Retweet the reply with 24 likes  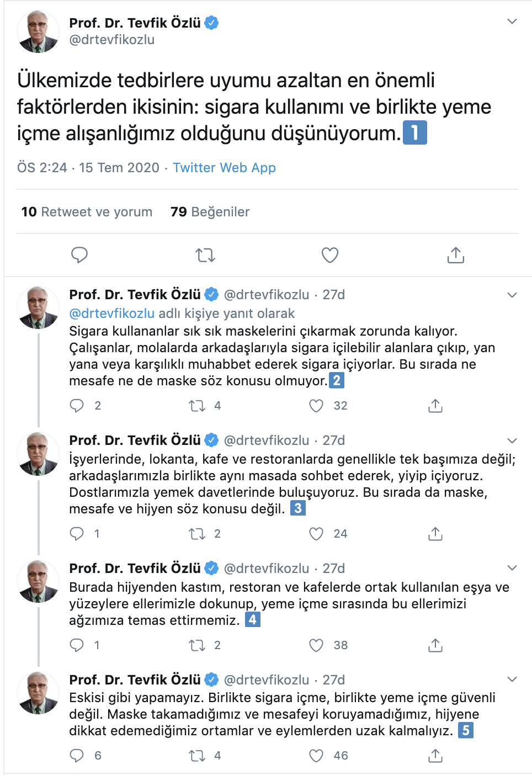[x=197, y=534]
